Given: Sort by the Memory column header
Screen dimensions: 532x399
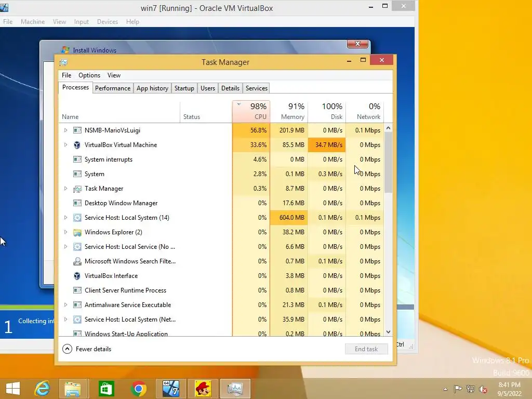Looking at the screenshot, I should (x=289, y=111).
